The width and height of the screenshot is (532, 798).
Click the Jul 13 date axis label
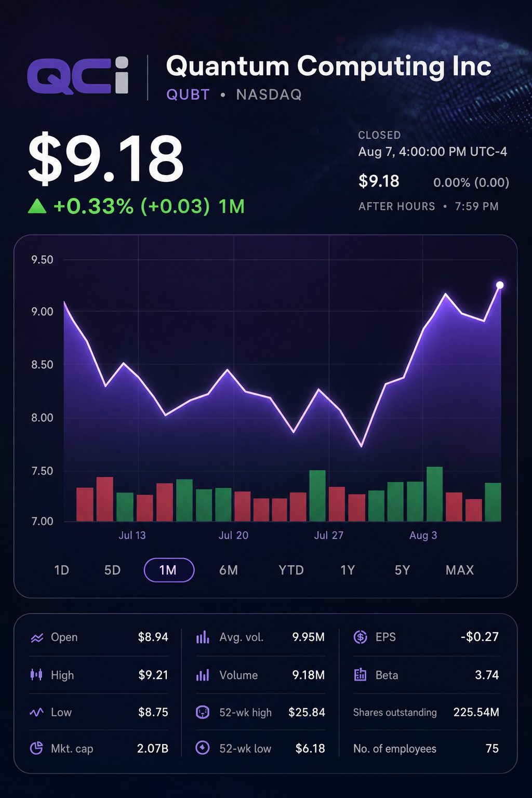132,535
